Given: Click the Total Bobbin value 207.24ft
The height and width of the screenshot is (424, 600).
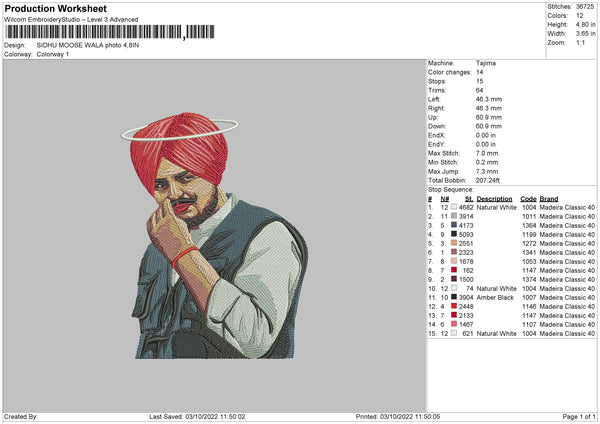Looking at the screenshot, I should [x=488, y=181].
